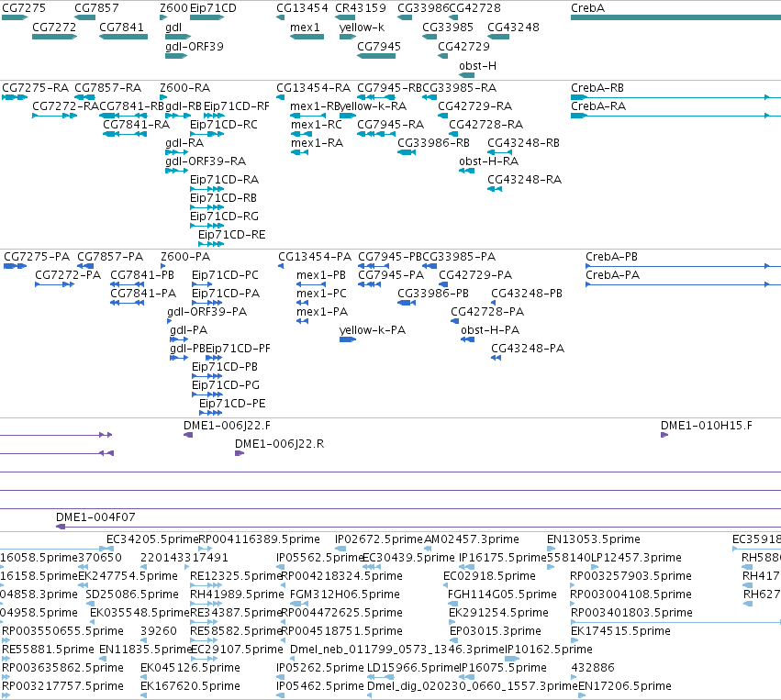Select the IP02672.5prime EST

[340, 549]
